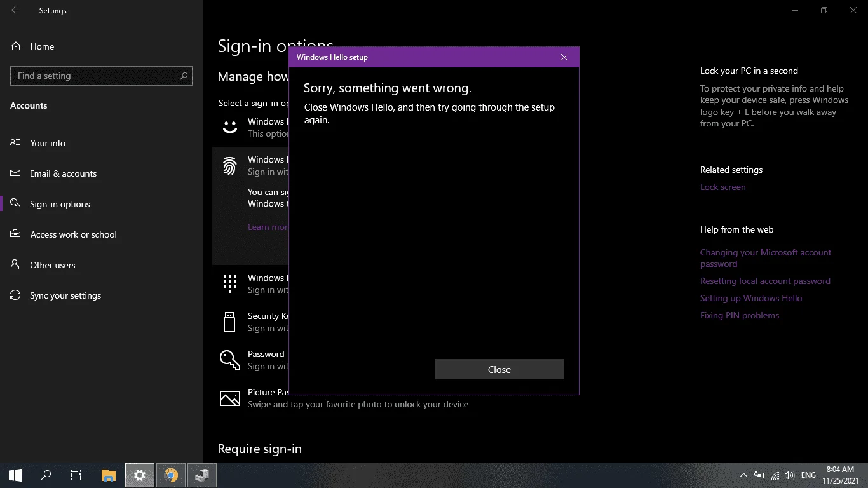Click the battery icon in system tray

(759, 475)
